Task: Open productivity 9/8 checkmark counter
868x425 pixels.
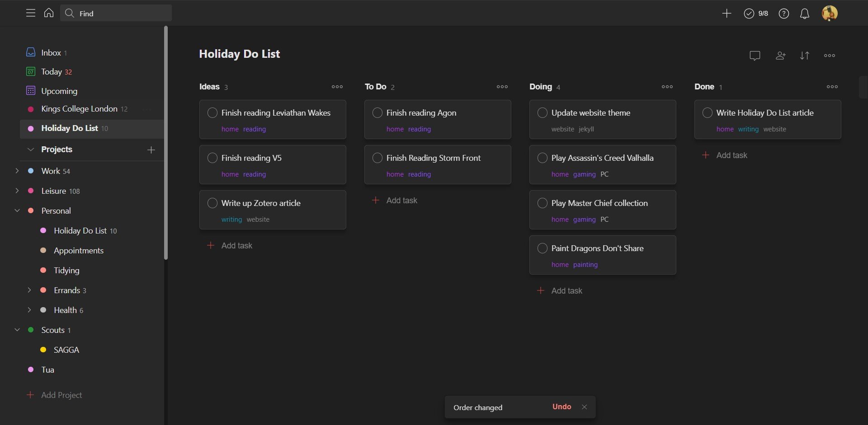Action: (x=756, y=14)
